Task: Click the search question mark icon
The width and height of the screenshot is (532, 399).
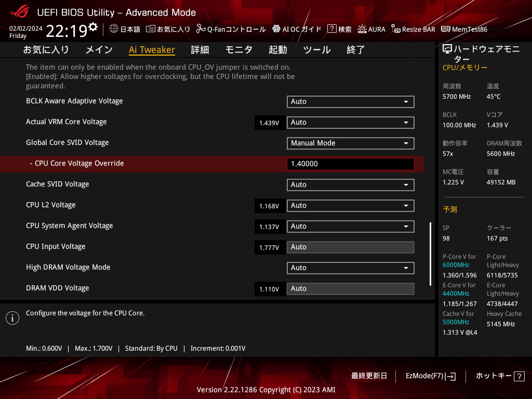Action: pyautogui.click(x=331, y=29)
